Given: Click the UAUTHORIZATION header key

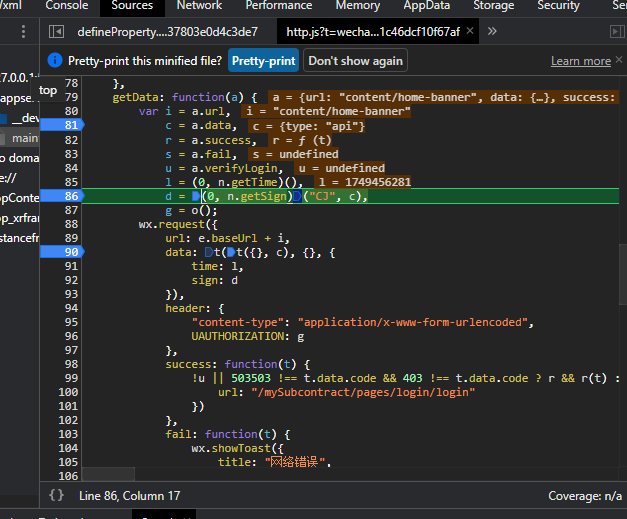Looking at the screenshot, I should (x=238, y=336).
